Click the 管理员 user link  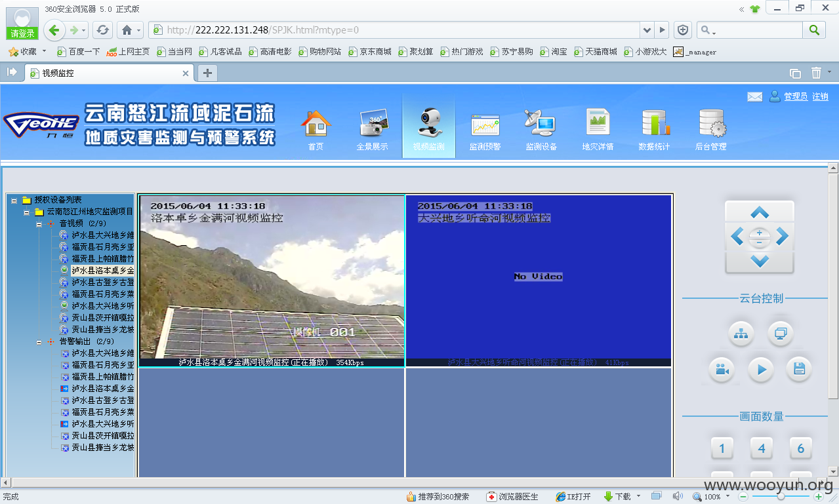[796, 96]
